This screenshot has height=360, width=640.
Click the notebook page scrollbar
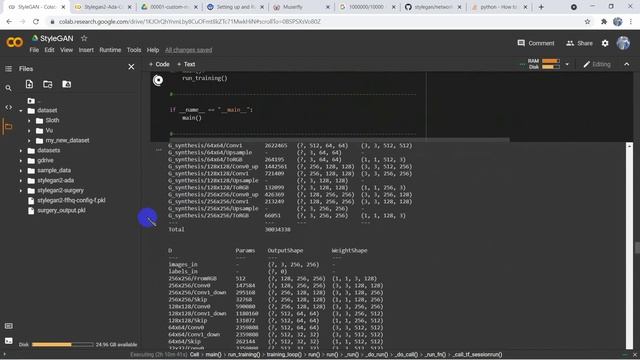pos(637,248)
